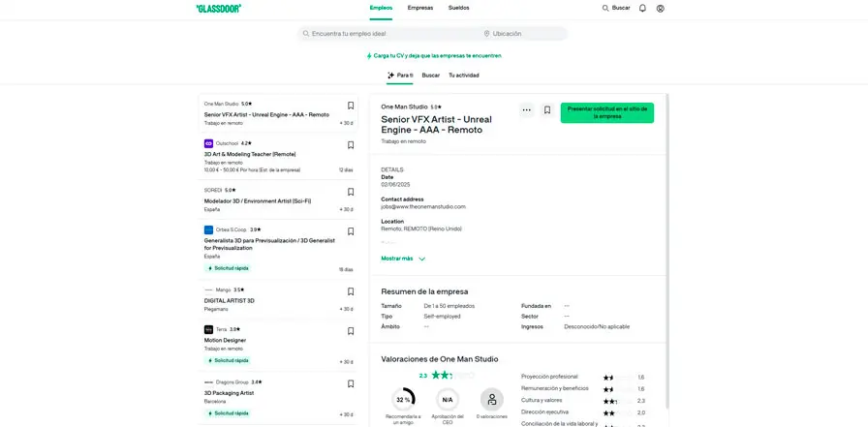Bookmark the Generalista 3D para Previsualización job
This screenshot has height=427, width=868.
coord(351,231)
